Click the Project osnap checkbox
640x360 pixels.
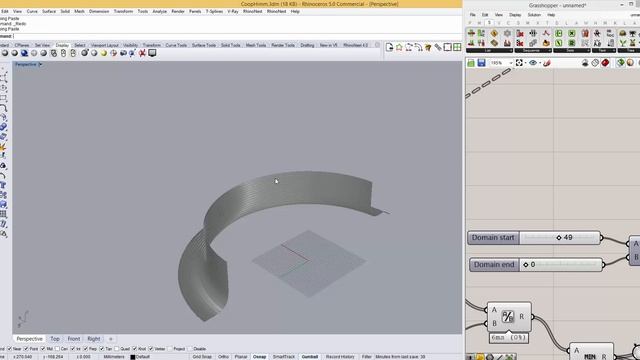pos(170,349)
